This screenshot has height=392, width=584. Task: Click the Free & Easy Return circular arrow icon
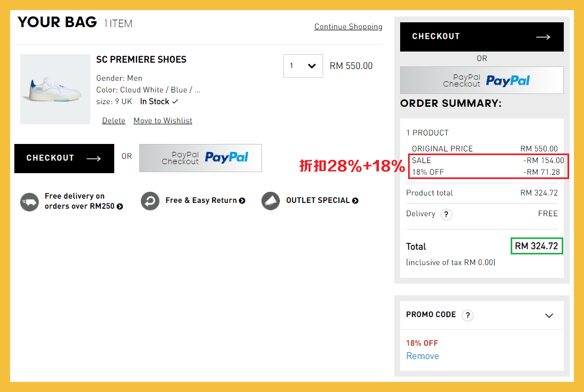tap(150, 201)
